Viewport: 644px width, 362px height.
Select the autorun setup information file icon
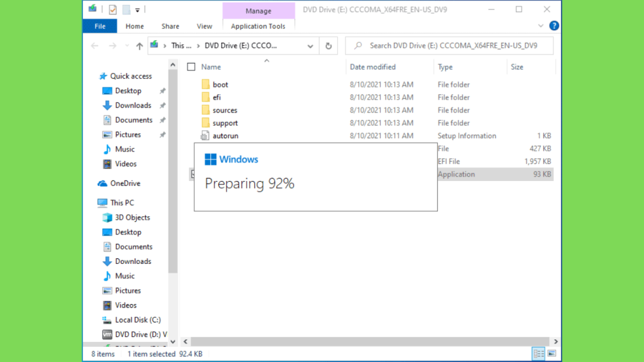[205, 136]
